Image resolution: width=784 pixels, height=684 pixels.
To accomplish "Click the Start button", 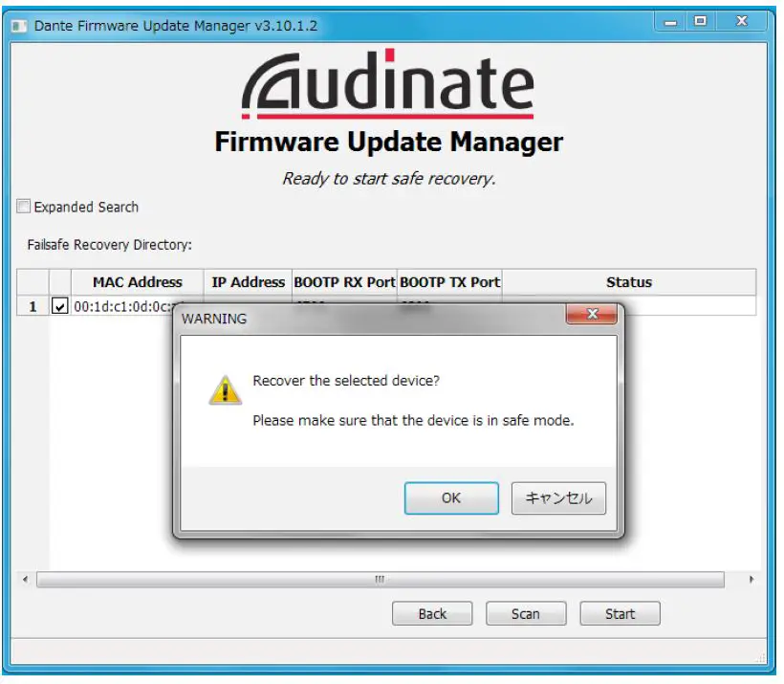I will tap(620, 613).
